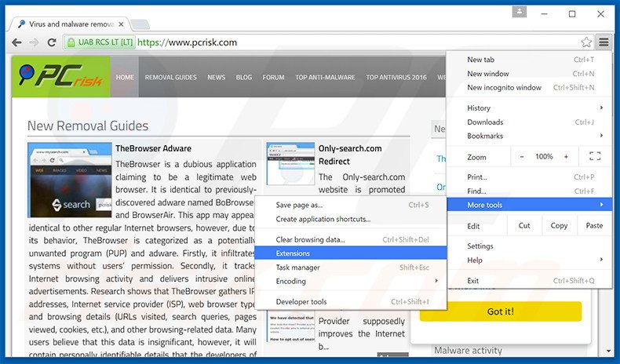This screenshot has height=364, width=620.
Task: Open Developer tools
Action: 351,302
